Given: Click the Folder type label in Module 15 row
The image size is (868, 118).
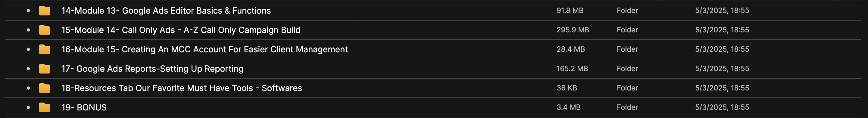Looking at the screenshot, I should (x=627, y=49).
